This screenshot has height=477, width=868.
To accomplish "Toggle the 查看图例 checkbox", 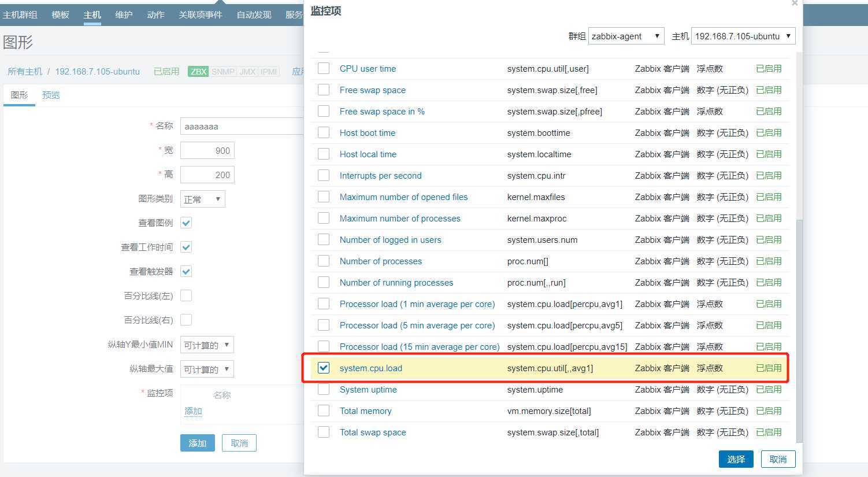I will pos(186,223).
